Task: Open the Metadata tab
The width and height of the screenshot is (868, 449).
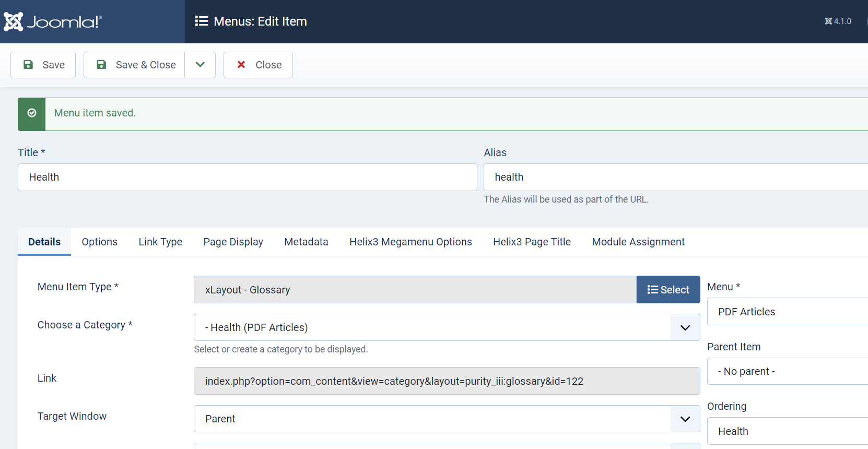Action: coord(306,242)
